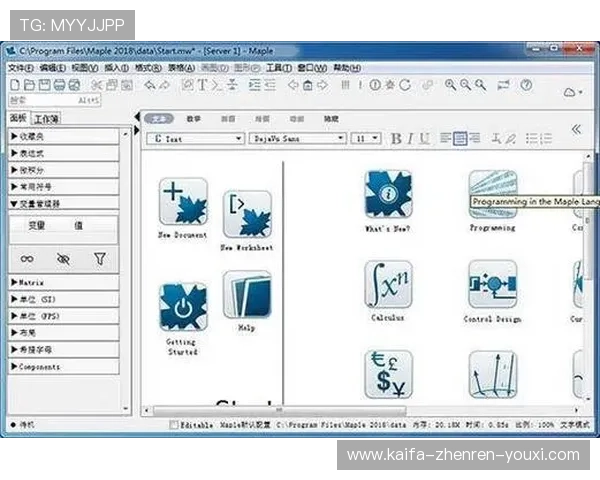Image resolution: width=600 pixels, height=480 pixels.
Task: Open the What's New? icon
Action: click(x=388, y=194)
